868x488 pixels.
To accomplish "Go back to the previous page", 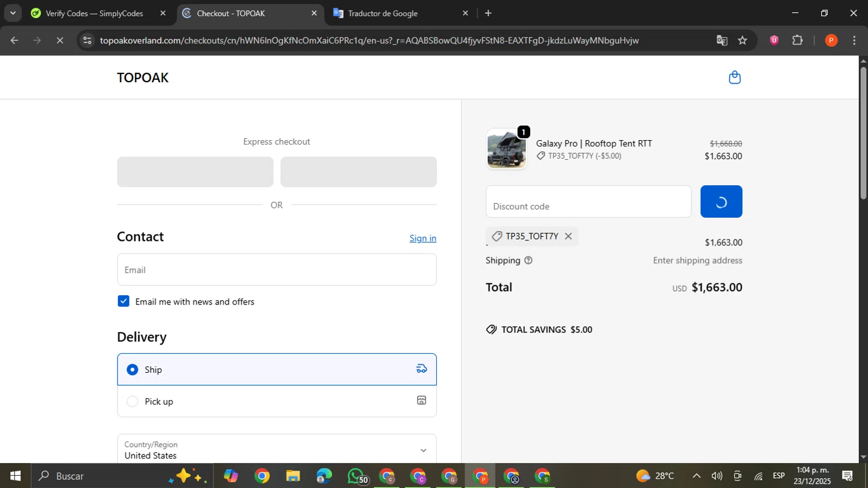I will point(14,41).
